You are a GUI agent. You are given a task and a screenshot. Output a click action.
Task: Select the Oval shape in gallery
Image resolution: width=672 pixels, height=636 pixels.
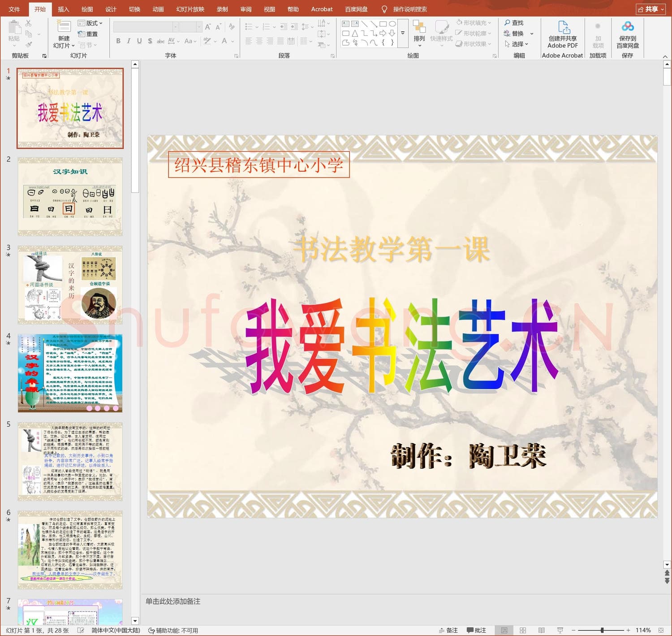[x=392, y=24]
